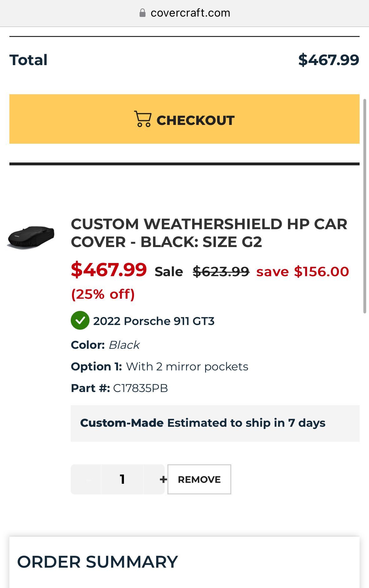369x588 pixels.
Task: Select the part number C17835PB
Action: point(140,388)
